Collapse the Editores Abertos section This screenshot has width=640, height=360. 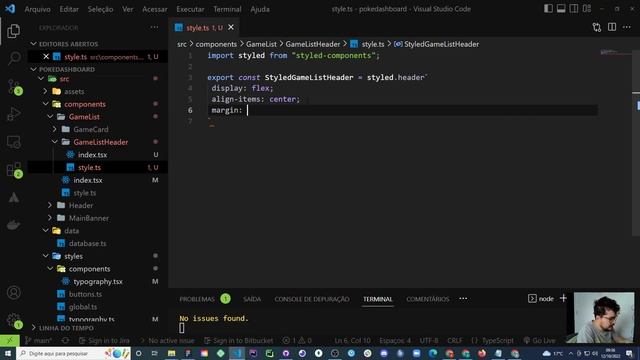point(33,44)
